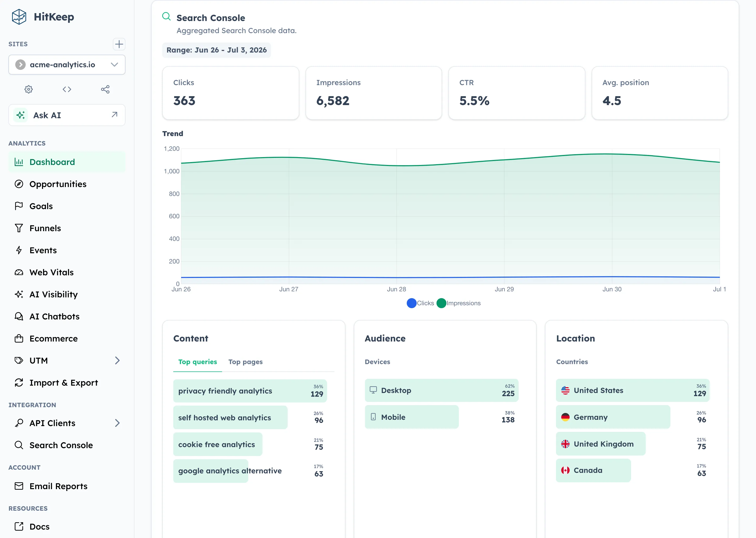Image resolution: width=756 pixels, height=538 pixels.
Task: Click the UTM tag icon
Action: coord(19,360)
